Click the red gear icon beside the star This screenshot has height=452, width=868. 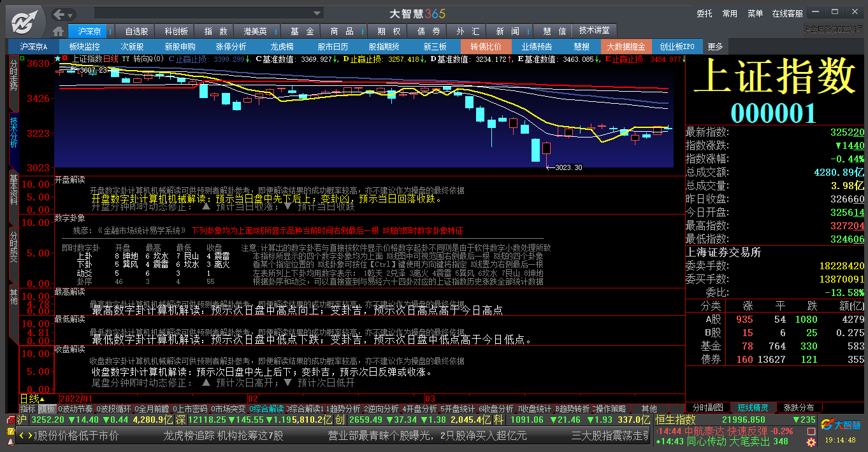click(x=63, y=59)
